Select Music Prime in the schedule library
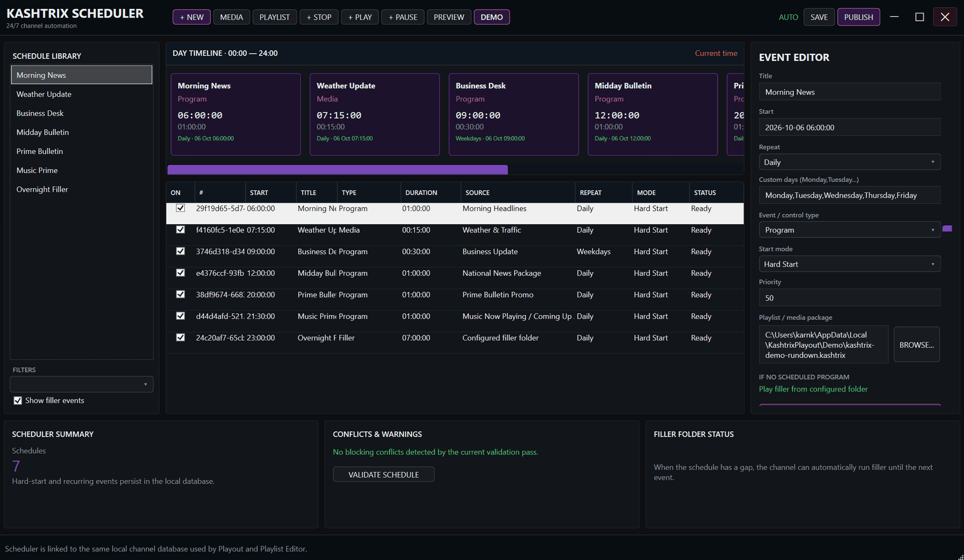964x560 pixels. pos(81,170)
